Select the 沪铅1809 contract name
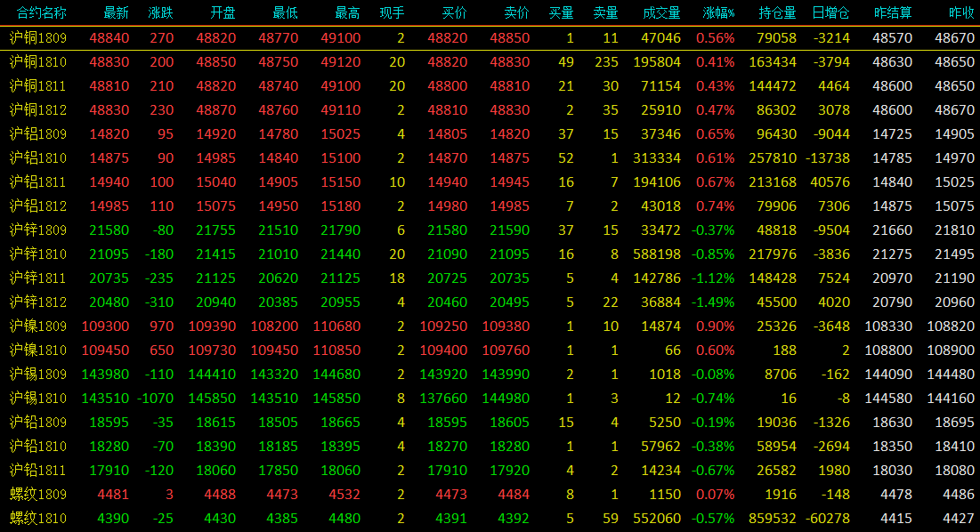Image resolution: width=980 pixels, height=532 pixels. point(38,423)
